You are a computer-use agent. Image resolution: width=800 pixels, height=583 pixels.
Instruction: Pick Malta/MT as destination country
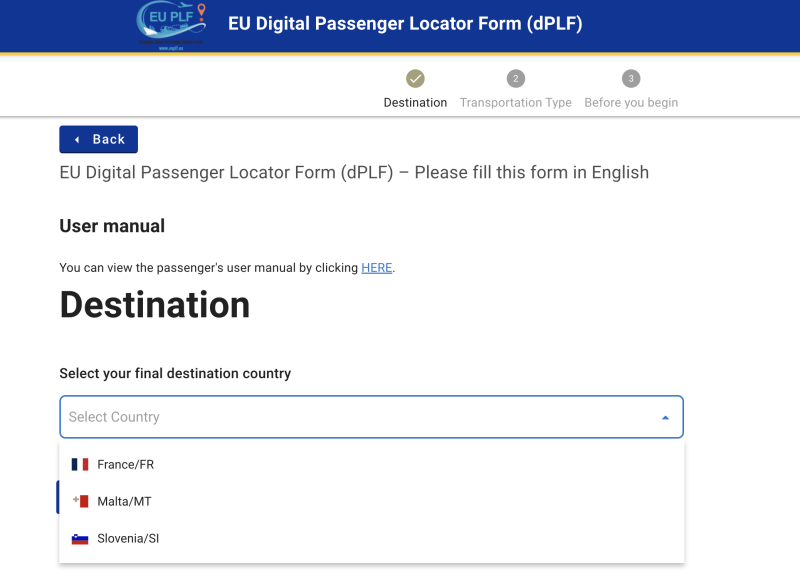tap(124, 501)
